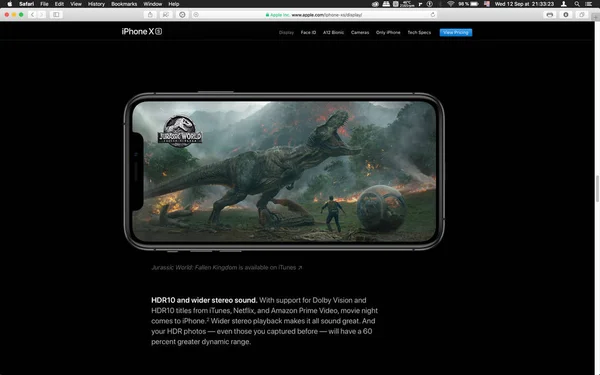Open Spotlight search in the menu bar

pos(577,4)
